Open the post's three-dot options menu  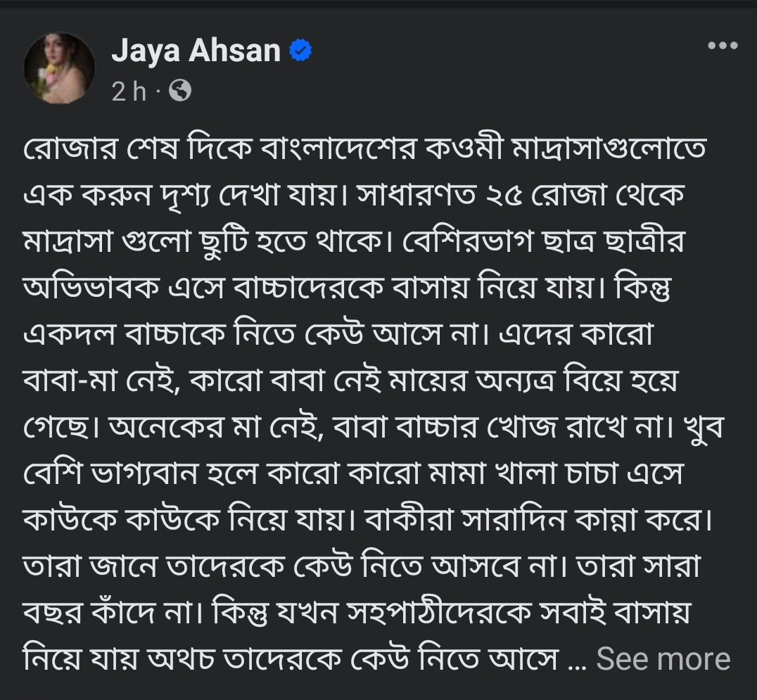[723, 46]
